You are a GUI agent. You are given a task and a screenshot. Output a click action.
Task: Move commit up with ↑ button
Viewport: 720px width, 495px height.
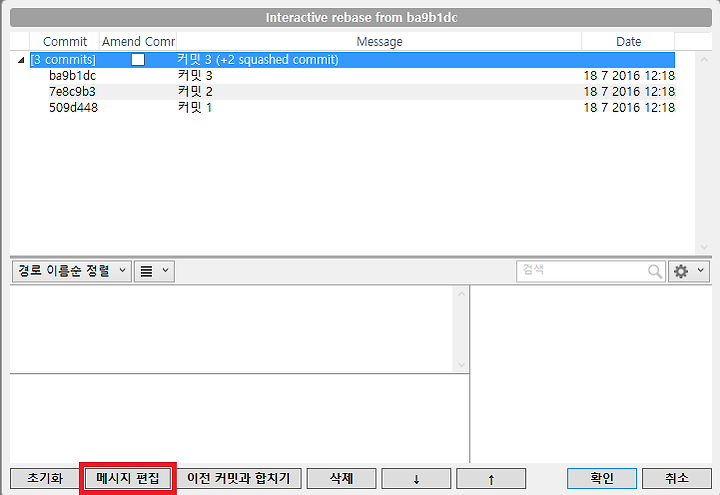click(491, 478)
